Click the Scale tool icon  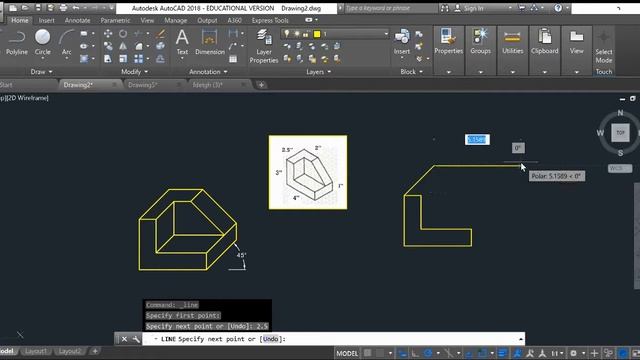(x=123, y=59)
